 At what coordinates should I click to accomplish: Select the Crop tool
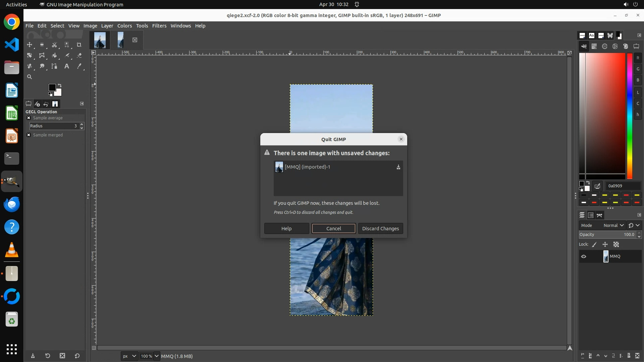coord(79,45)
